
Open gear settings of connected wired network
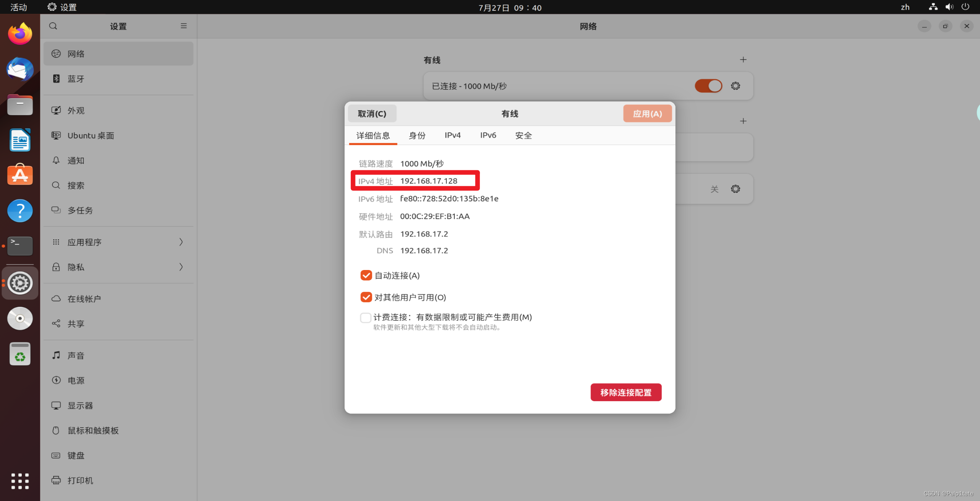[x=736, y=86]
